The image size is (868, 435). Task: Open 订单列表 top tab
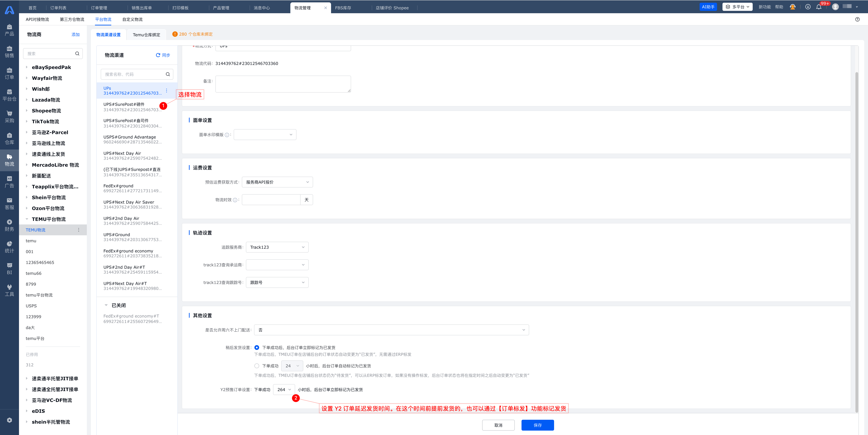(x=58, y=8)
